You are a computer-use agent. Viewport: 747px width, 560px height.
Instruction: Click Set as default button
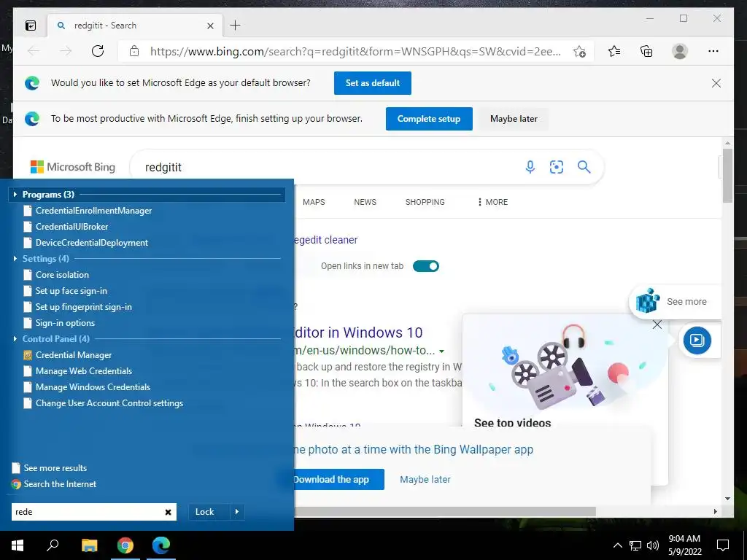(373, 83)
